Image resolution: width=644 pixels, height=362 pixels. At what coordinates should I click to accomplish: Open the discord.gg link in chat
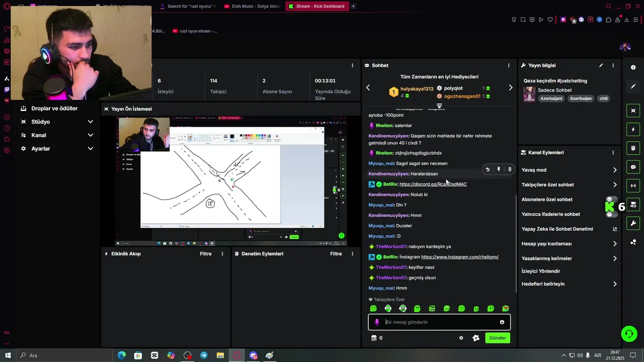pos(433,185)
